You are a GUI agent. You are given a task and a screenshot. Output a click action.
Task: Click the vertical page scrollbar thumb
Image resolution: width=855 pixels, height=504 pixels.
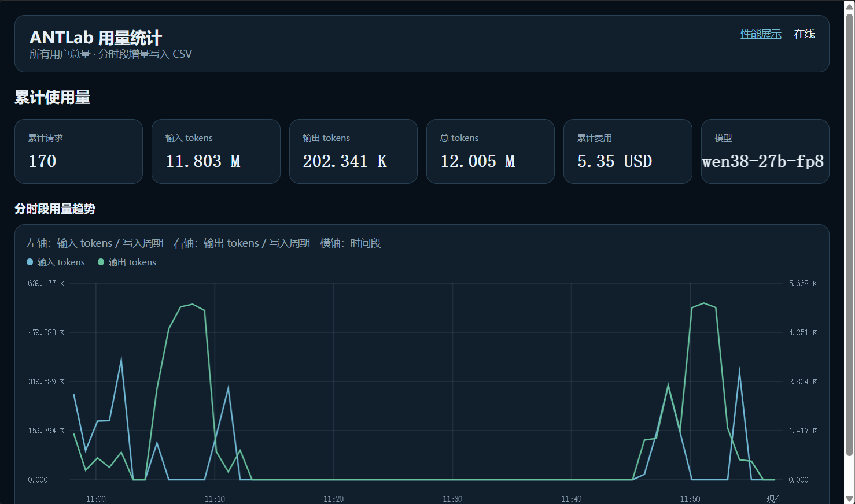[x=850, y=234]
